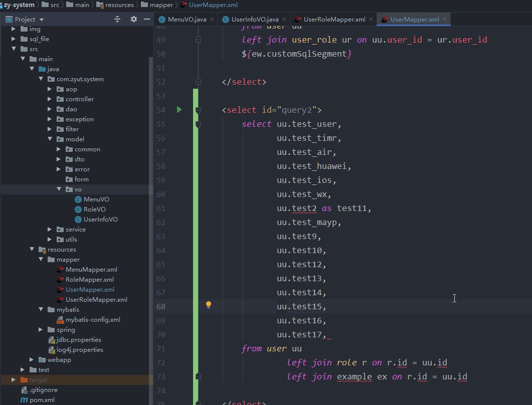This screenshot has width=532, height=405.
Task: Toggle code folding marker at line 54
Action: [198, 110]
